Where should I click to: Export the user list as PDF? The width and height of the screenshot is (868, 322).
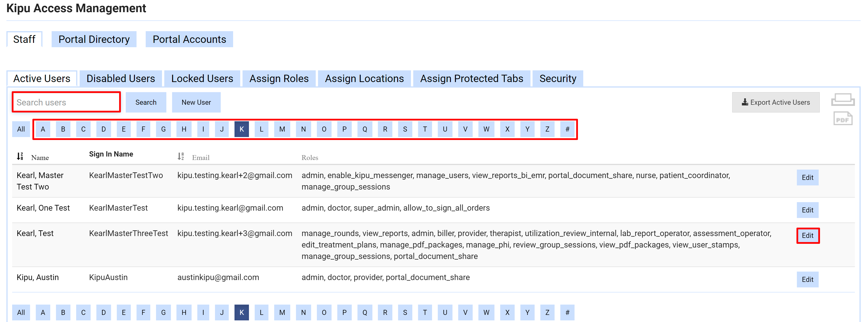pos(843,118)
